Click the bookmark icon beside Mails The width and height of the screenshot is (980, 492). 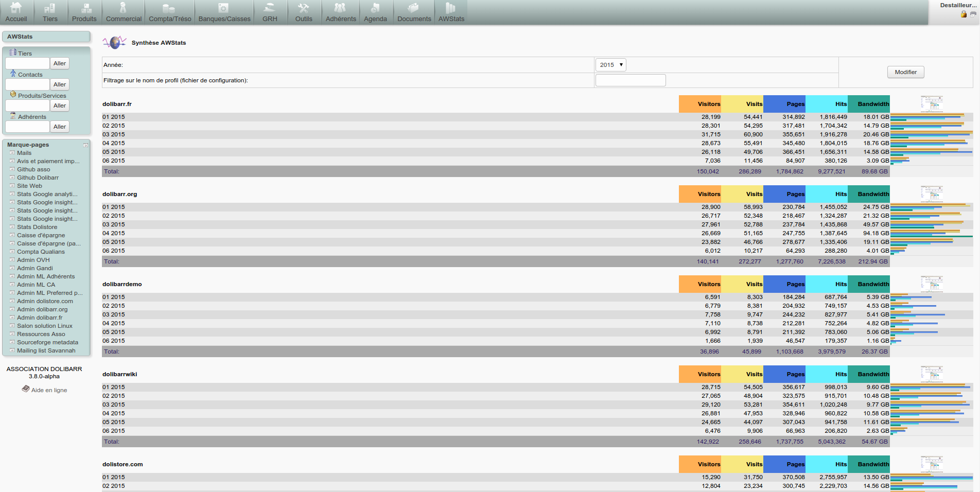[12, 153]
